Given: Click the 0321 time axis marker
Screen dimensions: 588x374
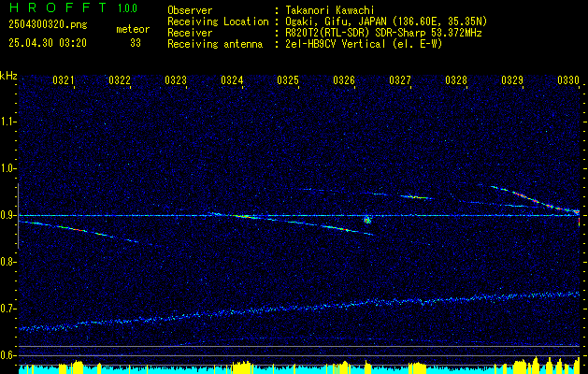Looking at the screenshot, I should (x=64, y=79).
